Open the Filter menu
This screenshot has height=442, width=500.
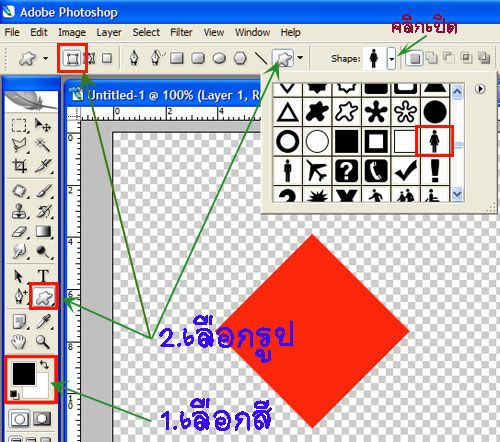coord(181,32)
